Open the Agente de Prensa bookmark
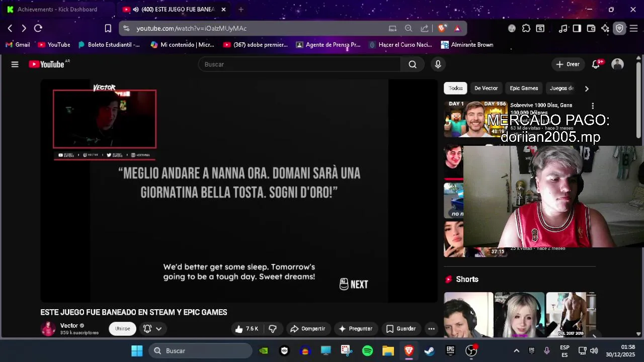 click(328, 45)
